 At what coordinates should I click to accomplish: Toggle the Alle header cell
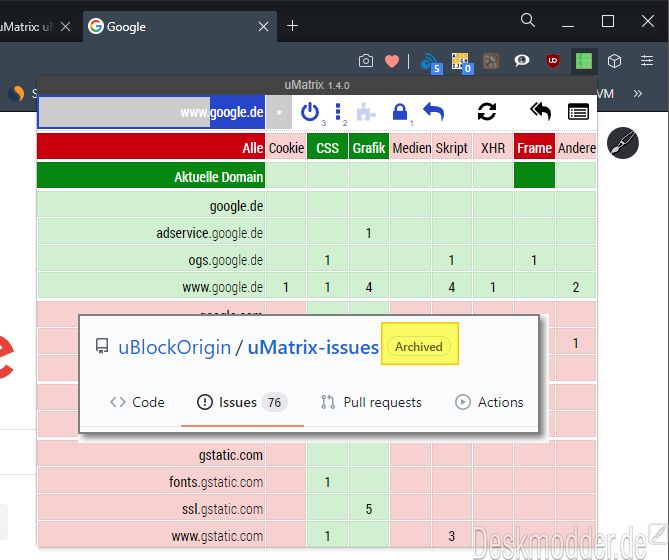pos(151,146)
